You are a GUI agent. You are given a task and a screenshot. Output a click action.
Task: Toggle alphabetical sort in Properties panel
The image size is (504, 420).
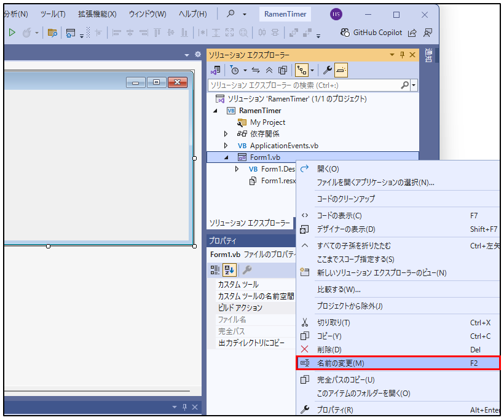[229, 269]
